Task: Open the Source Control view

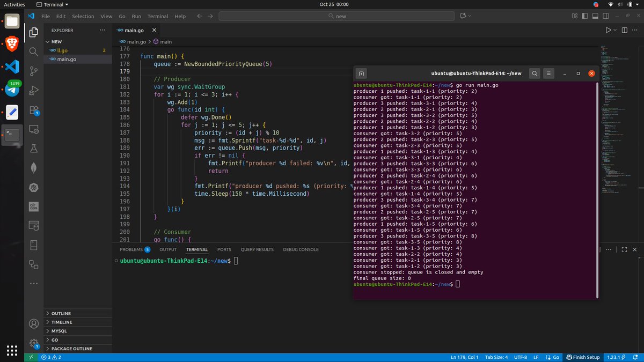Action: tap(33, 71)
